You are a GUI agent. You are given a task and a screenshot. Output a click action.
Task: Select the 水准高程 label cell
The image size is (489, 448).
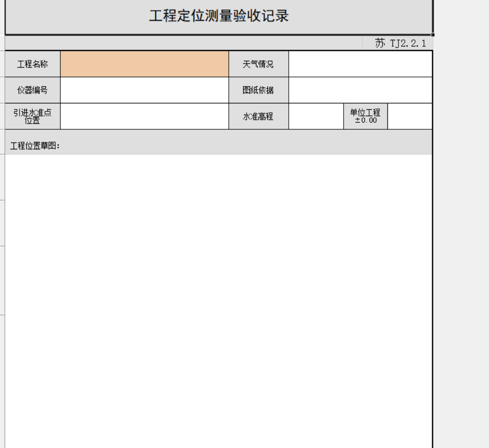[259, 117]
